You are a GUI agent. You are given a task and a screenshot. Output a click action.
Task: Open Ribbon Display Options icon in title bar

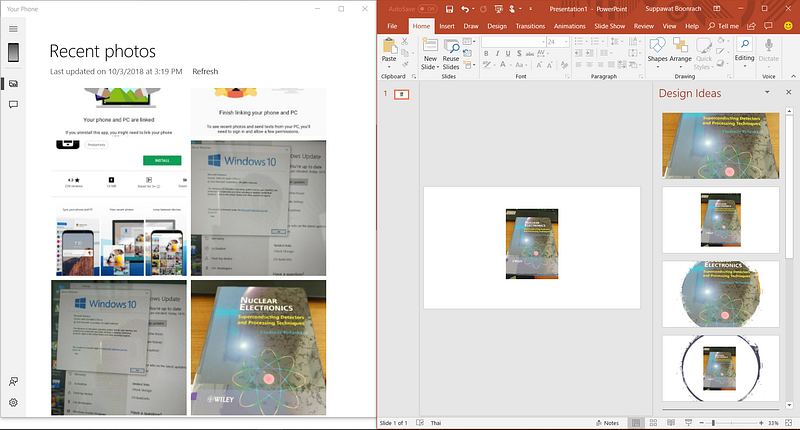tap(716, 9)
